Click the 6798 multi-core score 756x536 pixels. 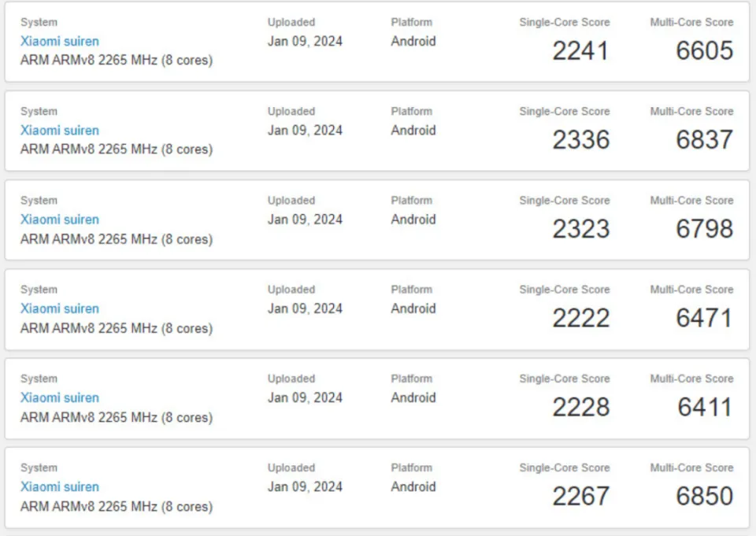[x=704, y=229]
